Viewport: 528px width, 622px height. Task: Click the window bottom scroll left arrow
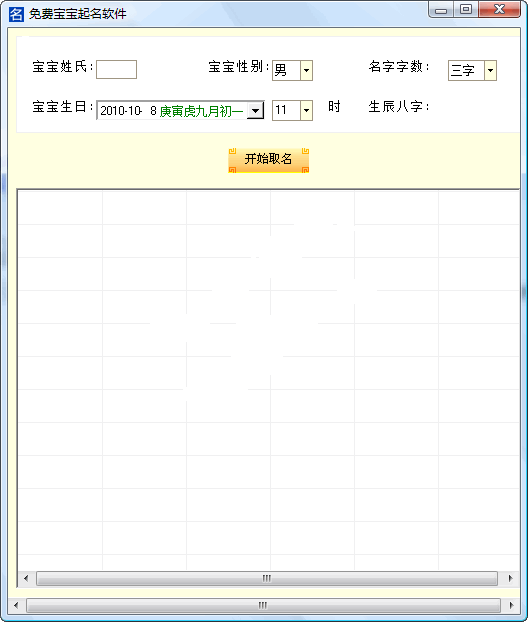click(x=16, y=605)
